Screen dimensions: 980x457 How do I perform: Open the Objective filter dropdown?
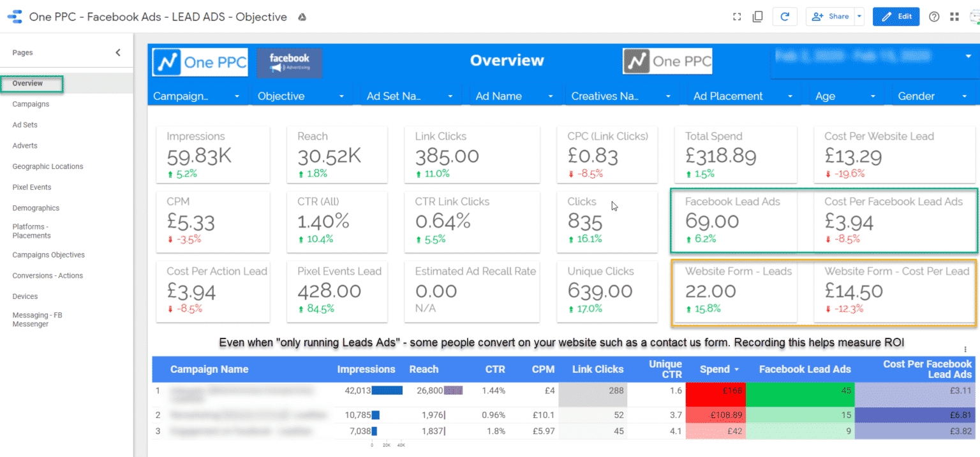301,96
